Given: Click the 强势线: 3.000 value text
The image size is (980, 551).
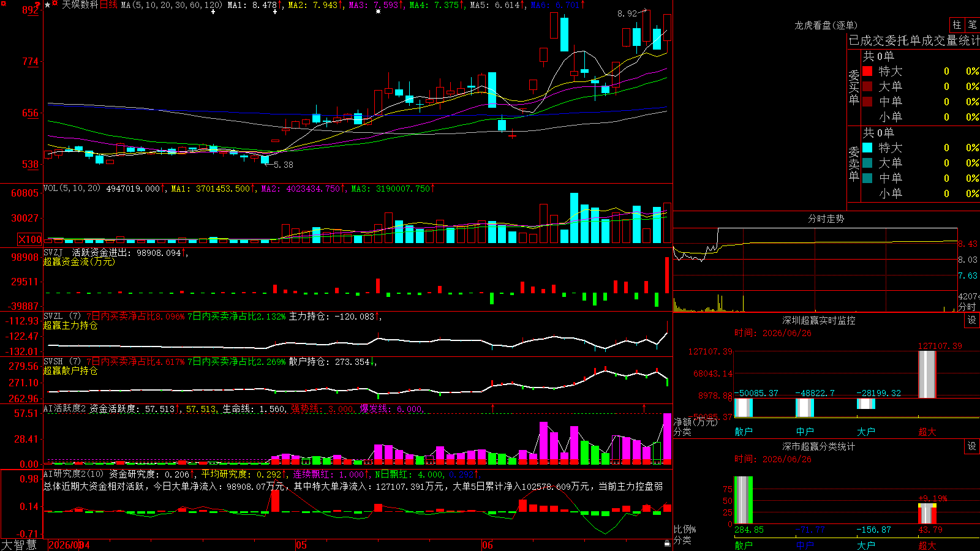Looking at the screenshot, I should click(322, 408).
